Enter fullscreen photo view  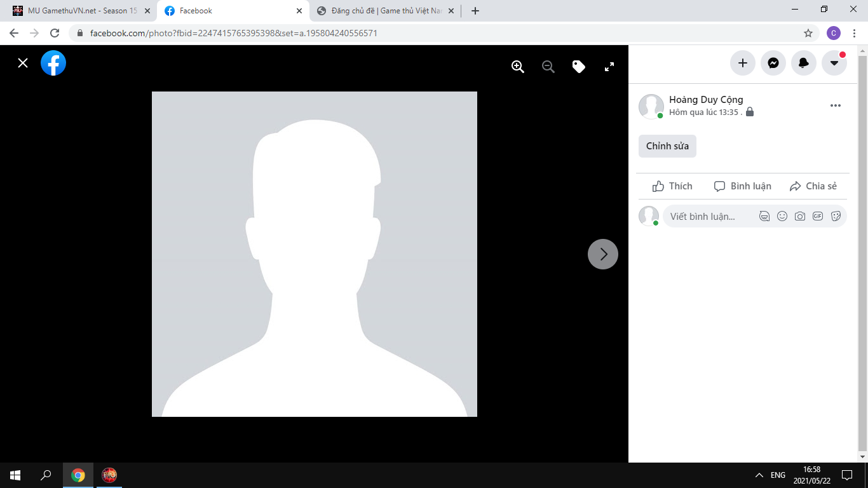pos(609,67)
